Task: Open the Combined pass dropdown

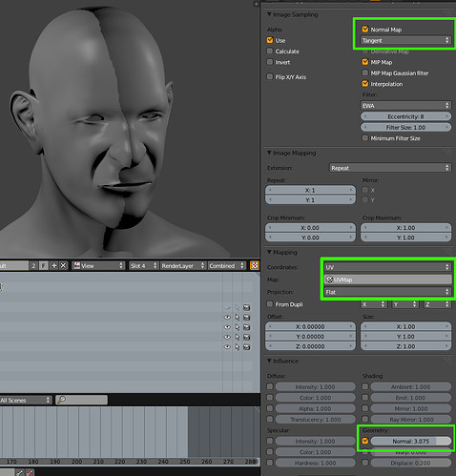Action: click(227, 266)
